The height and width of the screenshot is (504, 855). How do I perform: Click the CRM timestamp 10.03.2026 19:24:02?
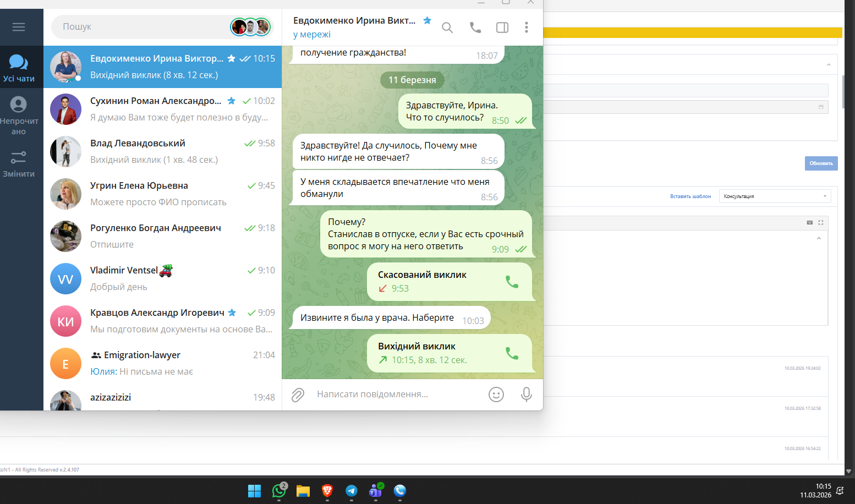click(803, 368)
